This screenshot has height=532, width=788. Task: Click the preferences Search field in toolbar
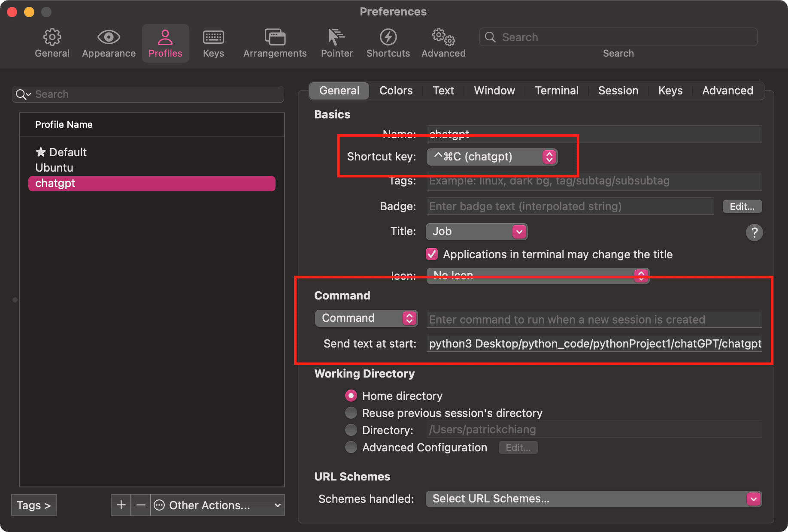(618, 37)
